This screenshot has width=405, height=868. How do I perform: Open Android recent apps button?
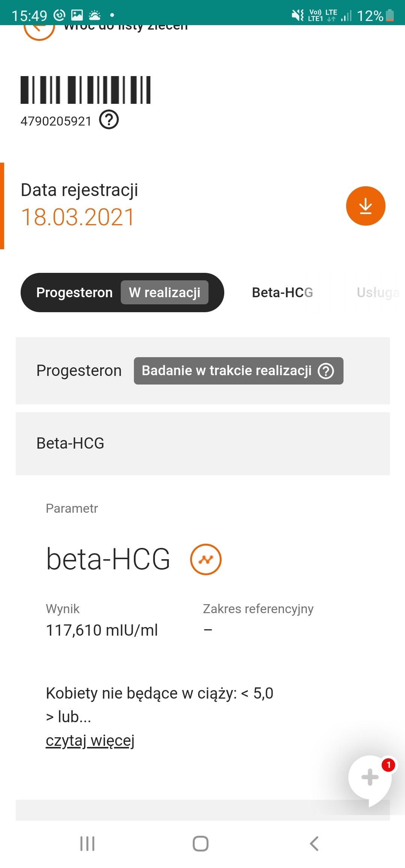[87, 844]
